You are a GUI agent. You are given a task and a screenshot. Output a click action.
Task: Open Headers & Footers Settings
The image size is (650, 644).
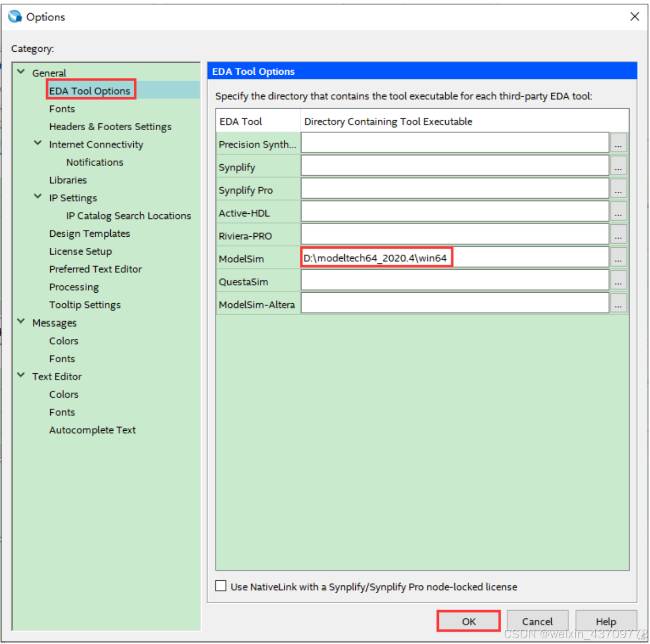(110, 126)
